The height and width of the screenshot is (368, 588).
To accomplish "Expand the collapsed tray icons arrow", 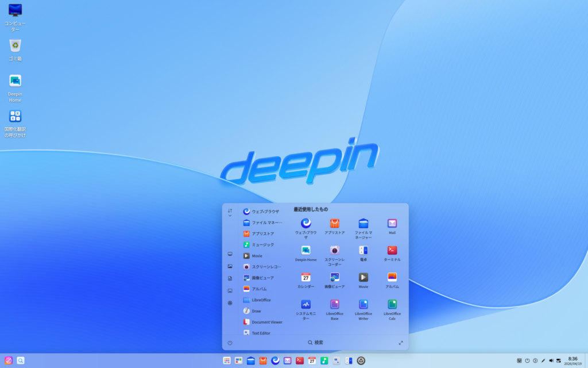I will click(535, 361).
